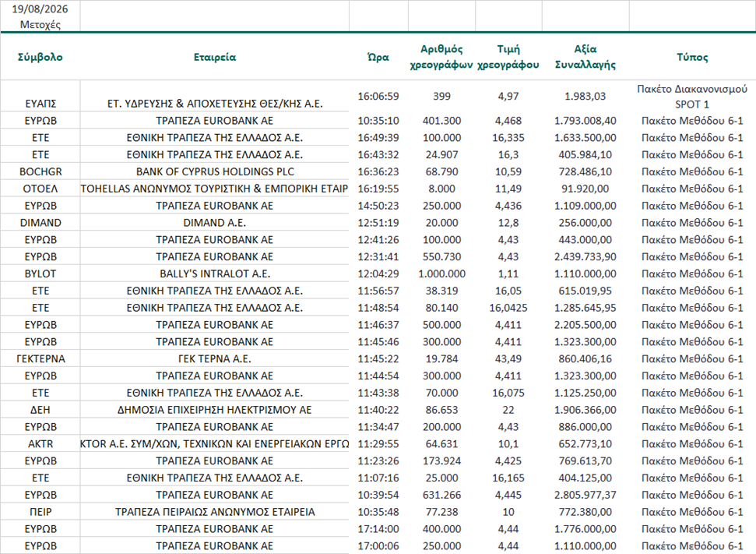Viewport: 756px width, 554px height.
Task: Click the DIMAND symbol cell
Action: 40,223
